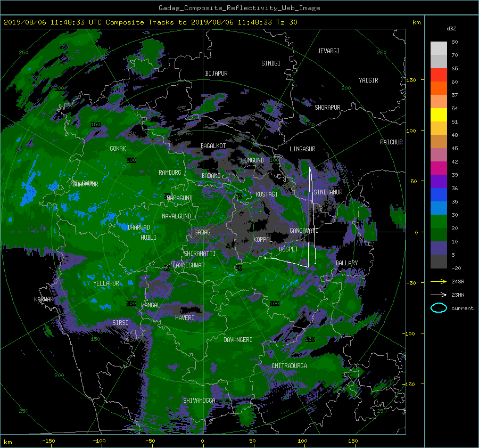Click the JEVARGI city label
Screen dimensions: 479x448
[328, 51]
